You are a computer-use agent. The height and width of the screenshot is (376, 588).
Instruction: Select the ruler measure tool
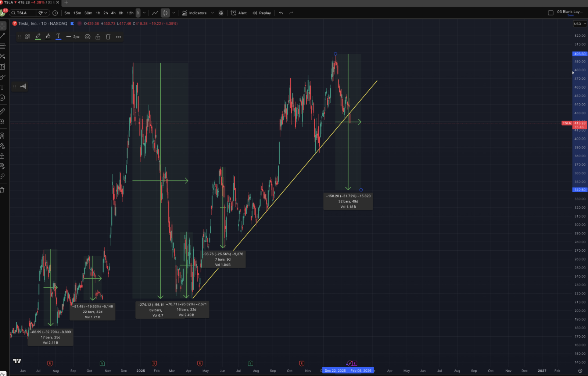click(x=3, y=111)
